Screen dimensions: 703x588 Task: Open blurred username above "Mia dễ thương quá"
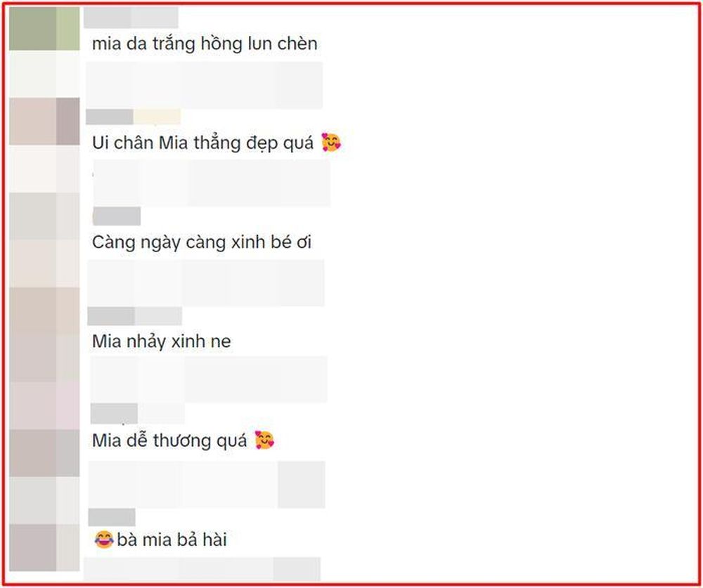tap(138, 414)
